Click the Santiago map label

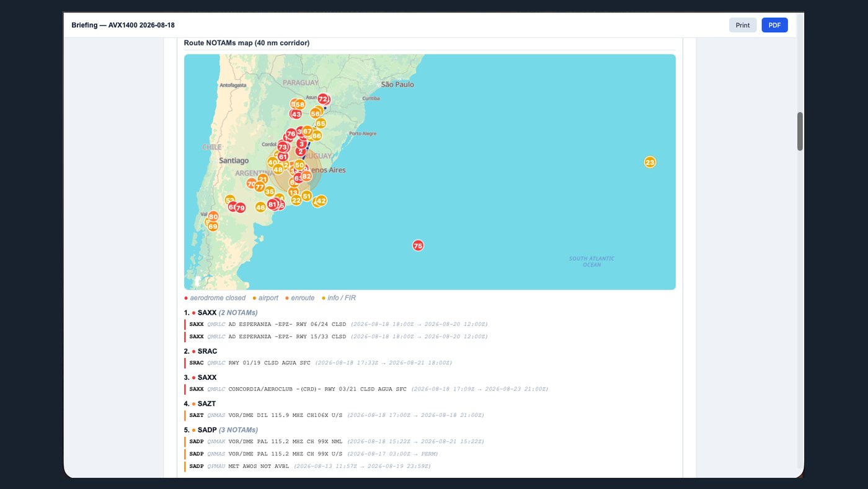[x=234, y=160]
